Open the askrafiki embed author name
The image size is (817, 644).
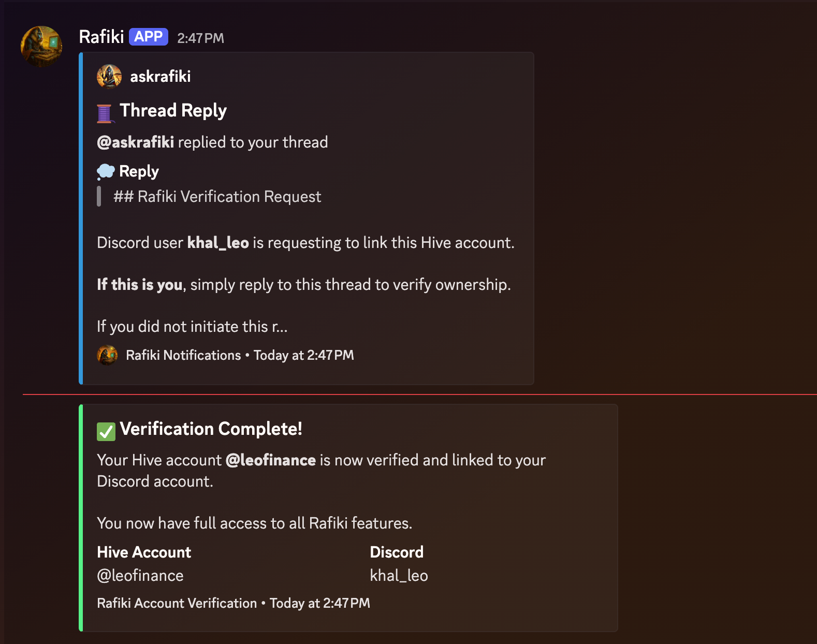160,77
